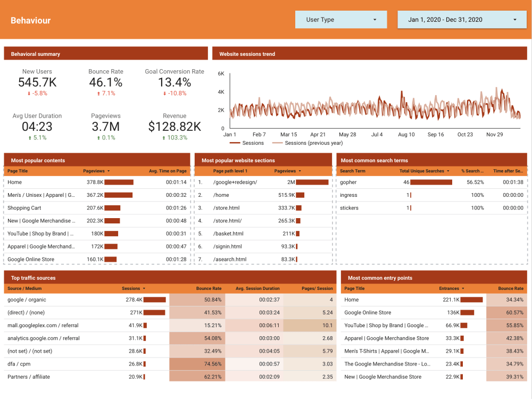This screenshot has height=399, width=532.
Task: Click the Search Term column header
Action: [x=353, y=171]
